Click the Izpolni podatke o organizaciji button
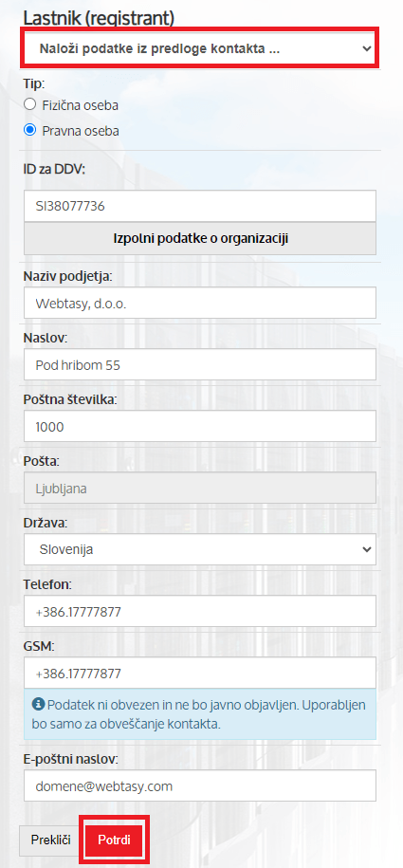Viewport: 403px width, 868px height. (x=200, y=239)
